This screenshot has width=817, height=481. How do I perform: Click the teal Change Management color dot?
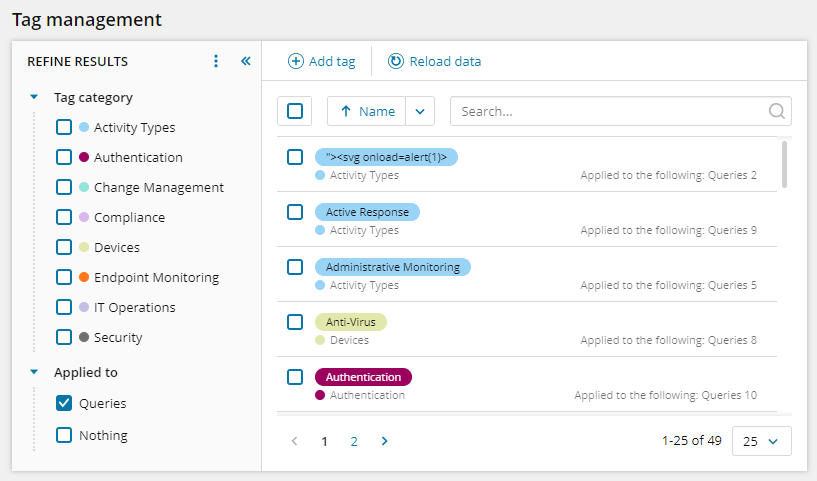pos(84,187)
